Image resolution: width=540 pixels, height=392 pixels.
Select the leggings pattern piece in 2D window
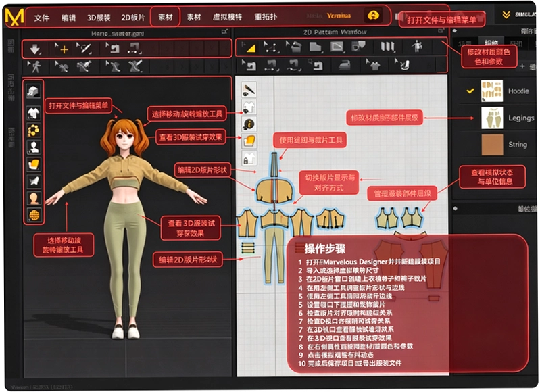(x=274, y=255)
